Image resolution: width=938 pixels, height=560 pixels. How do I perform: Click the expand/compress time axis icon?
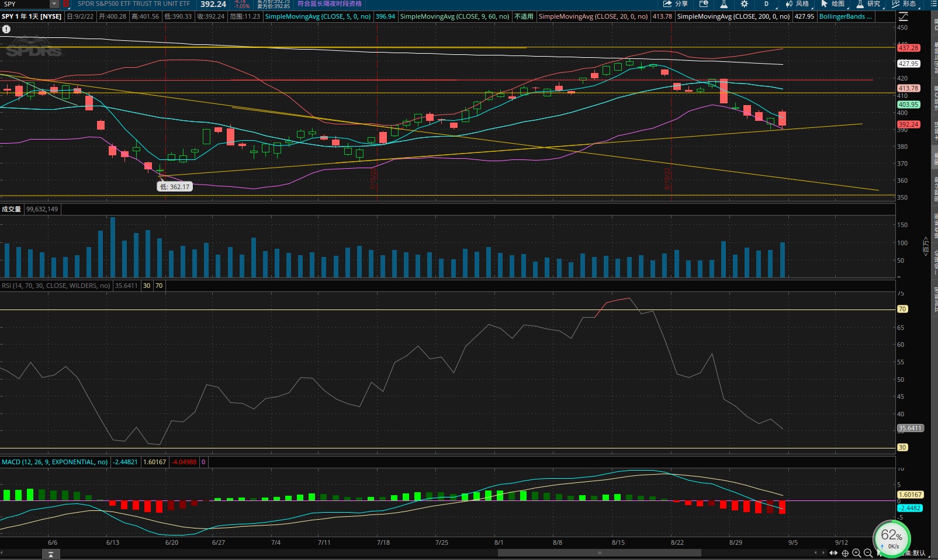[x=834, y=553]
